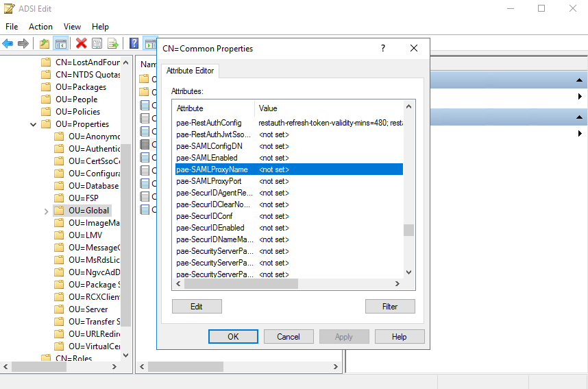Click the Back arrow toolbar icon
Viewport: 588px width, 389px height.
tap(8, 43)
